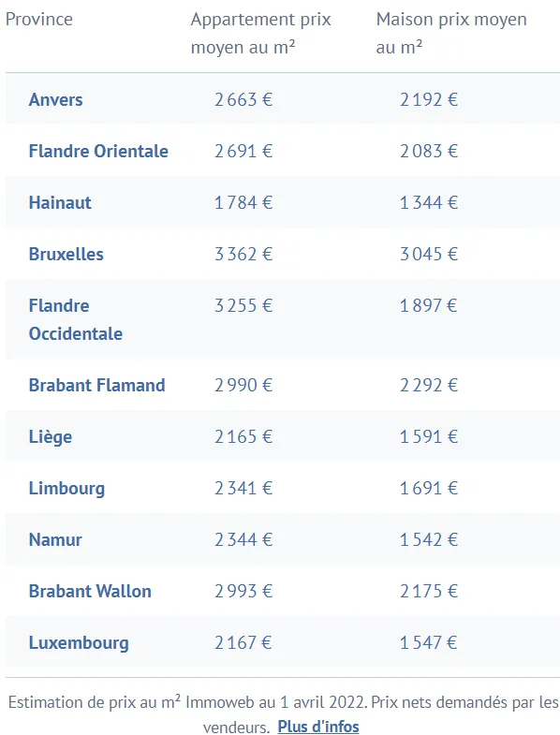Click the Immoweb estimation footnote text
The image size is (560, 735).
pos(284,714)
